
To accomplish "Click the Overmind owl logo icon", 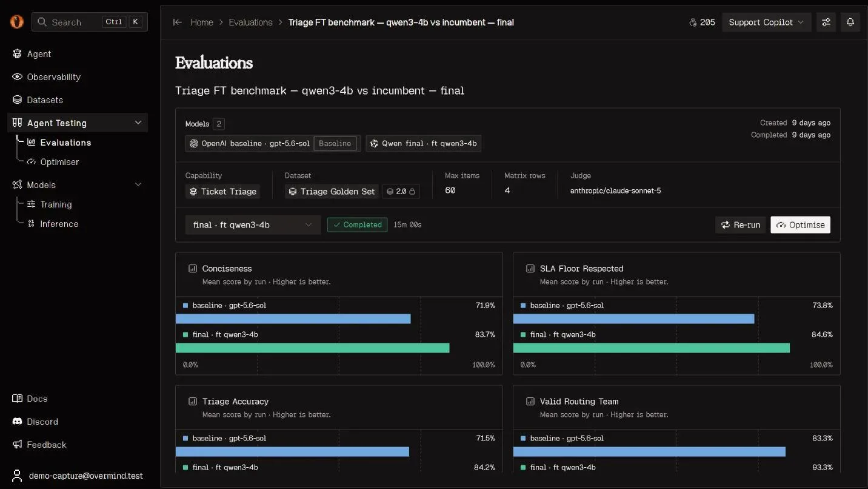I will click(16, 22).
